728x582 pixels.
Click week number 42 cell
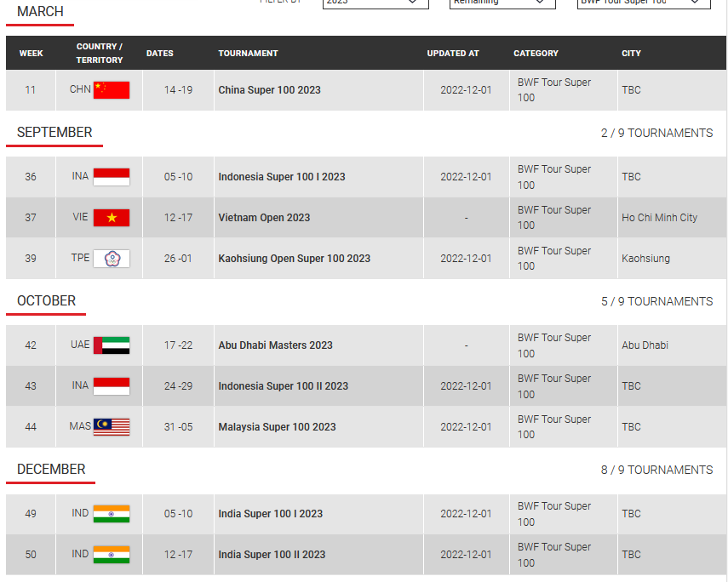[x=30, y=345]
